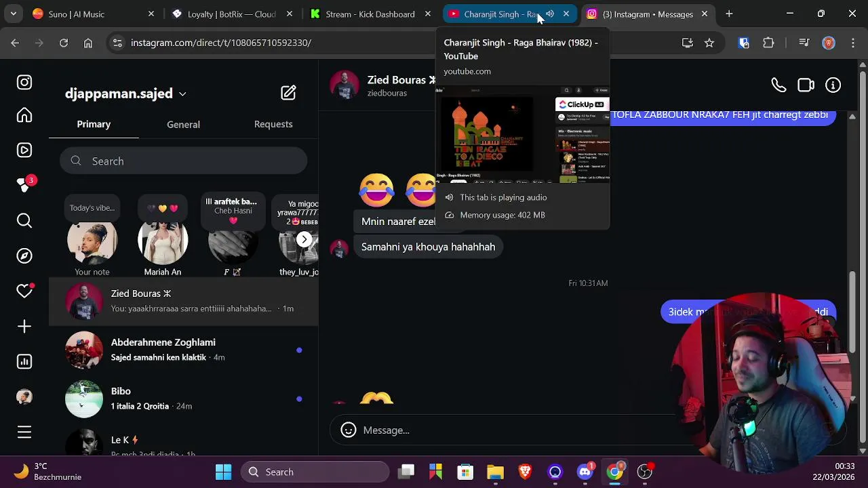This screenshot has width=868, height=488.
Task: Click the Create plus icon
Action: (24, 327)
